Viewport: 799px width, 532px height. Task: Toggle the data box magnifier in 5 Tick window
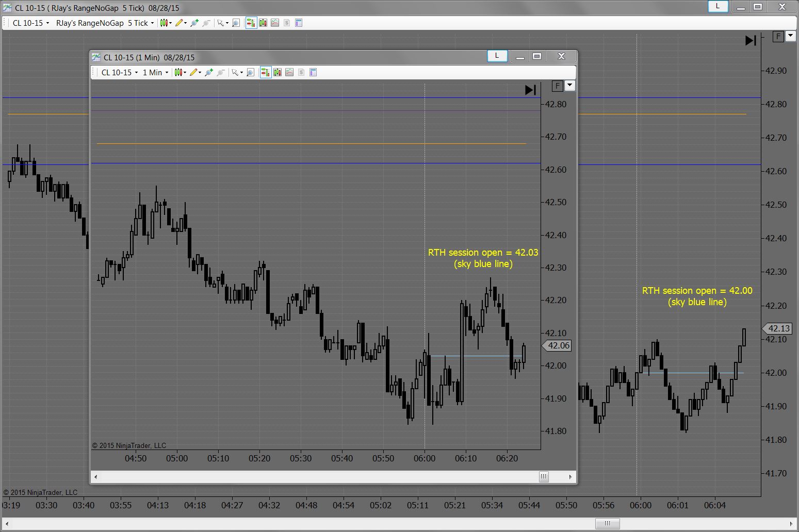236,23
